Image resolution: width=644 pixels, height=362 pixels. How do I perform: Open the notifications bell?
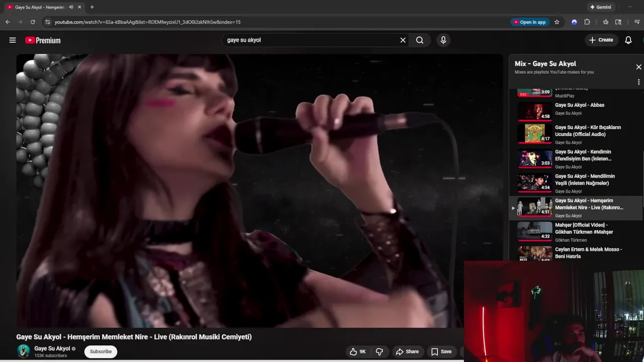tap(628, 40)
